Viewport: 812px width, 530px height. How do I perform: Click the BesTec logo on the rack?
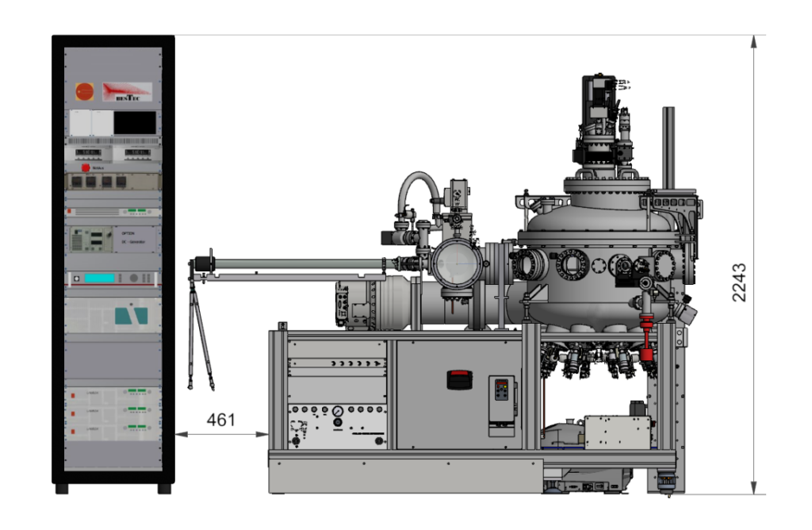128,91
